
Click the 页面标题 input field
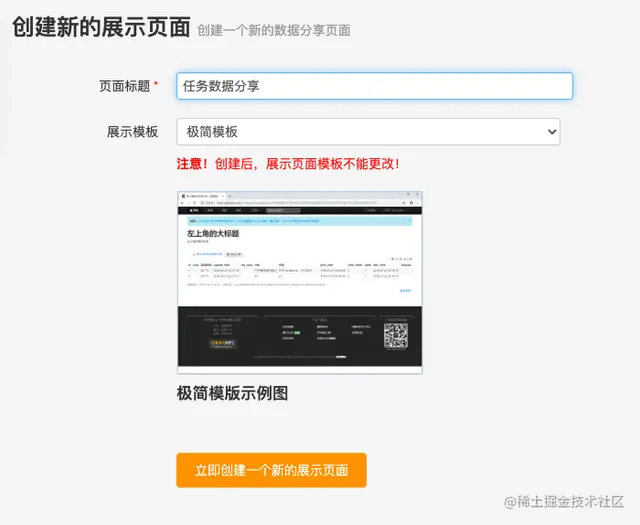(x=374, y=86)
